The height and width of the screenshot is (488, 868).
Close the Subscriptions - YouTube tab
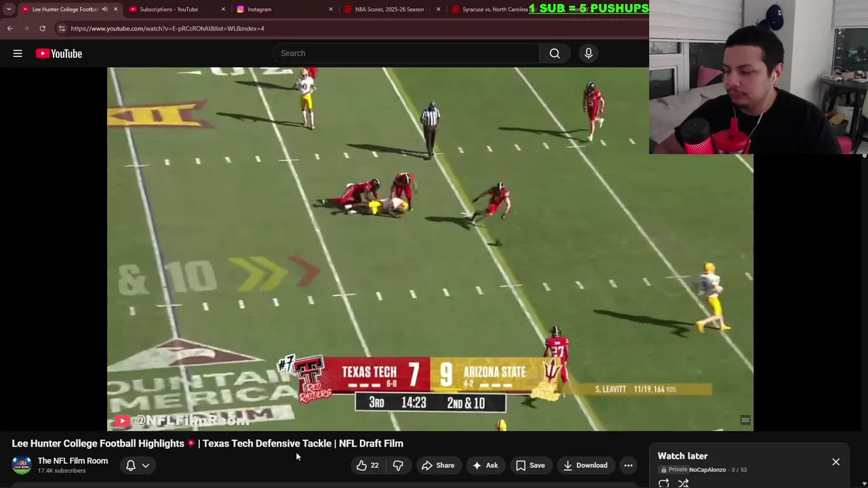[223, 9]
